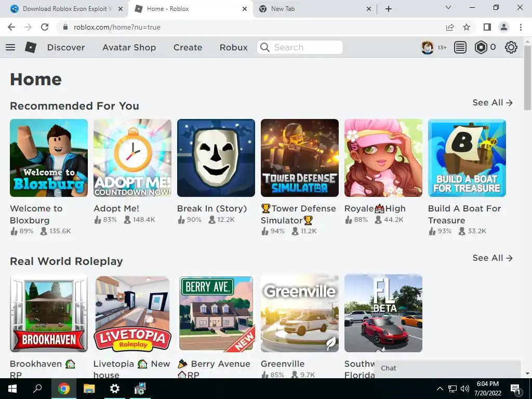Click the magnifier icon in search box
This screenshot has width=532, height=399.
tap(265, 47)
